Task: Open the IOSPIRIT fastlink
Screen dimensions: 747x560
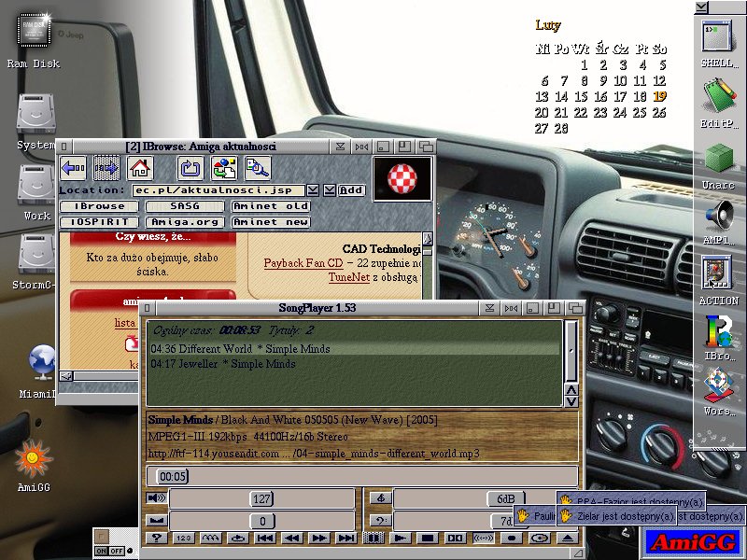Action: pyautogui.click(x=99, y=222)
